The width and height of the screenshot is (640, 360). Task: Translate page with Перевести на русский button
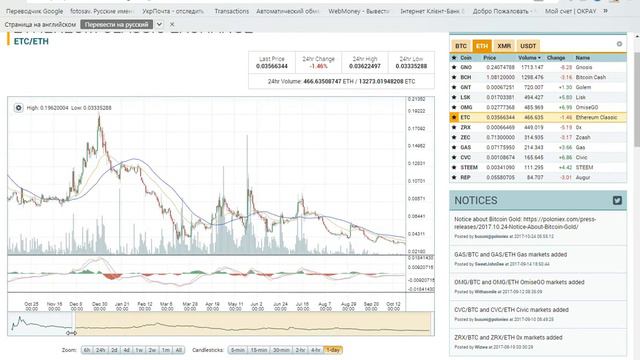pos(117,24)
